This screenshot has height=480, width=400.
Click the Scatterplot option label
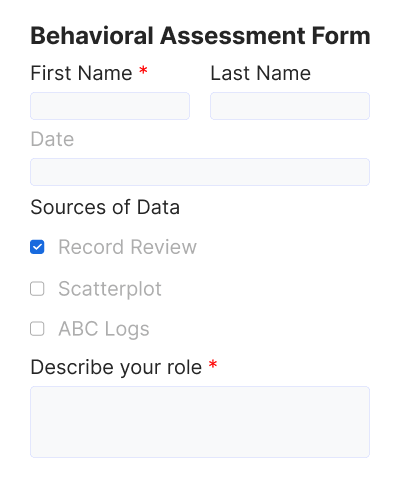click(x=110, y=289)
